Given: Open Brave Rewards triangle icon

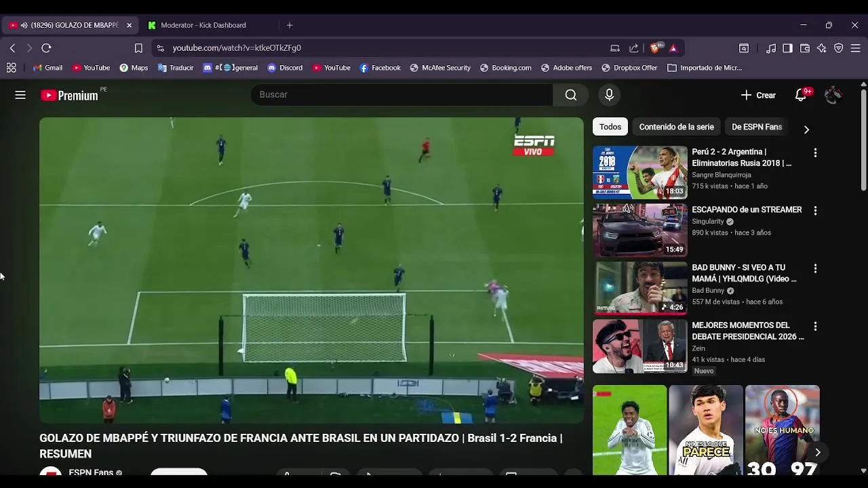Looking at the screenshot, I should pyautogui.click(x=673, y=48).
